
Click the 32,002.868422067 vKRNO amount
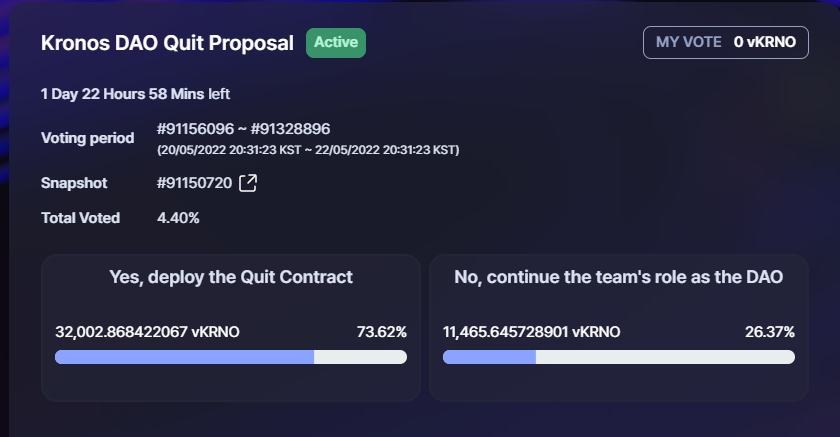(x=147, y=332)
